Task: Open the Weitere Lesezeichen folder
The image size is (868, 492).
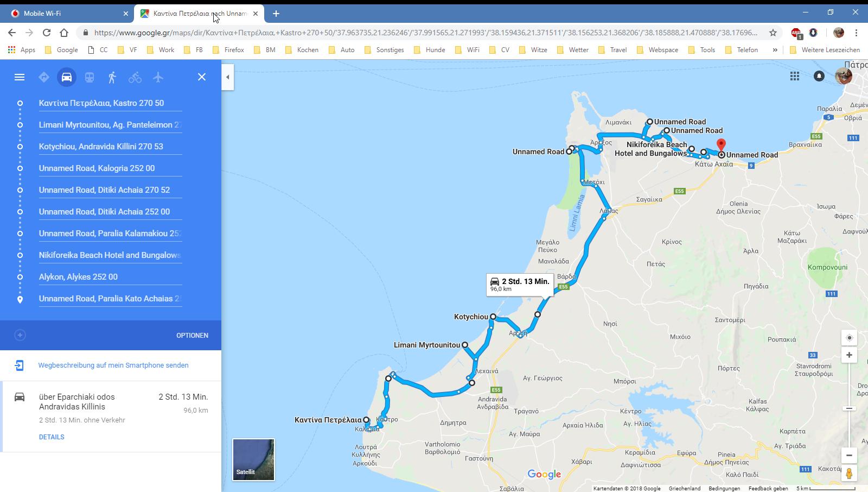Action: pos(825,49)
